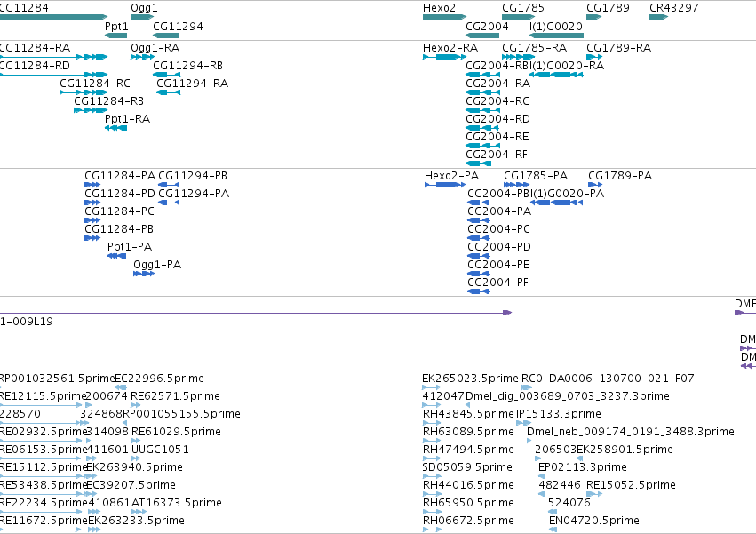
Task: Click the EK265023.5prime EST label
Action: (471, 379)
